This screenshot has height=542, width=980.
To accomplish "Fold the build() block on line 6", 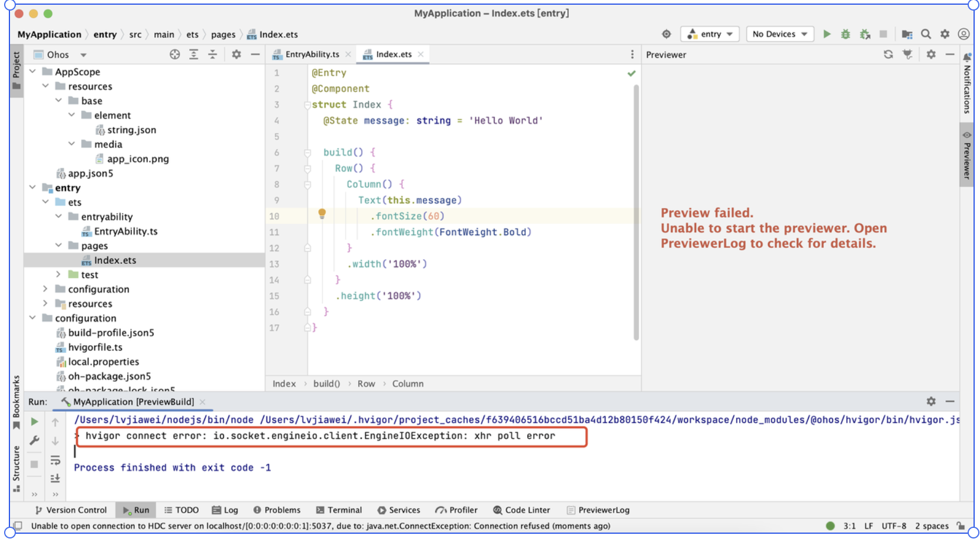I will [x=307, y=153].
